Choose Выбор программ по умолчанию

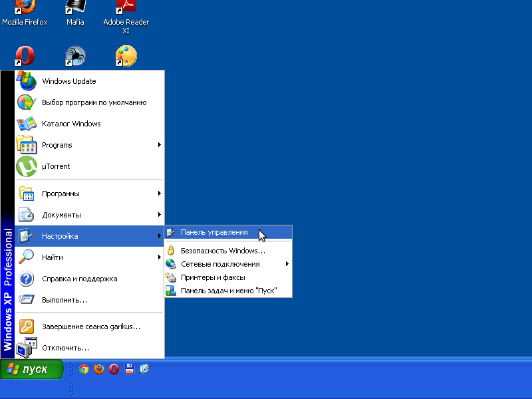(x=90, y=102)
